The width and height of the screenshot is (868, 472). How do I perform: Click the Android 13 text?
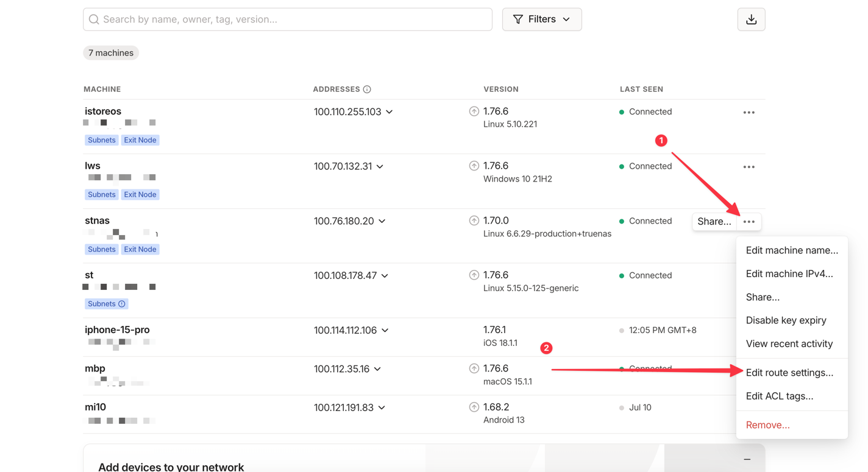click(x=504, y=420)
